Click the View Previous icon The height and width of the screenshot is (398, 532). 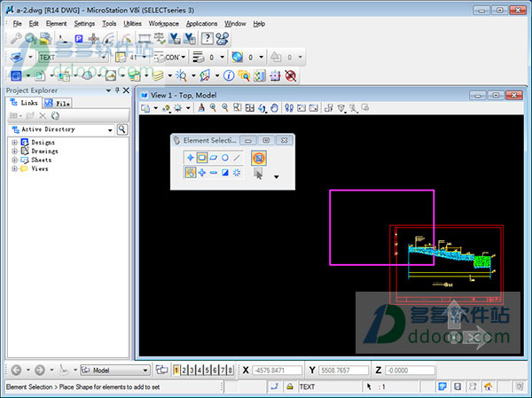point(301,108)
